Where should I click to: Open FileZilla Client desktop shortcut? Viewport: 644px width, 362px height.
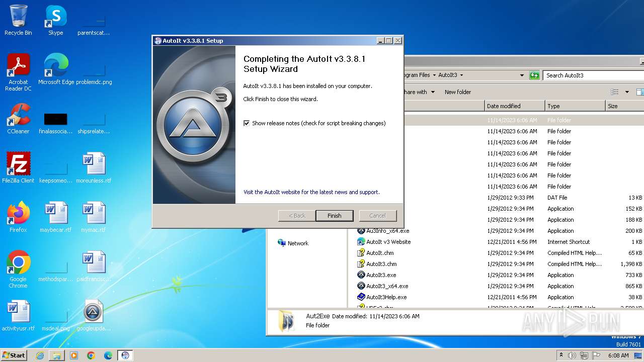(18, 168)
